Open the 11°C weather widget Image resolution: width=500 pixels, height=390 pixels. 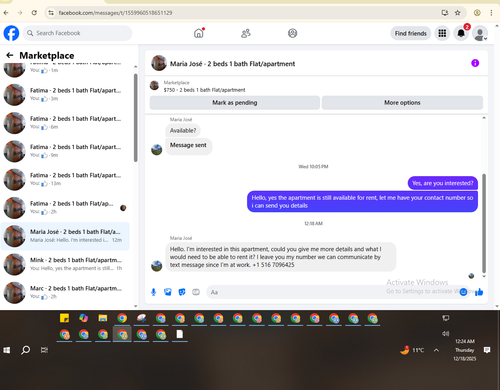point(412,350)
